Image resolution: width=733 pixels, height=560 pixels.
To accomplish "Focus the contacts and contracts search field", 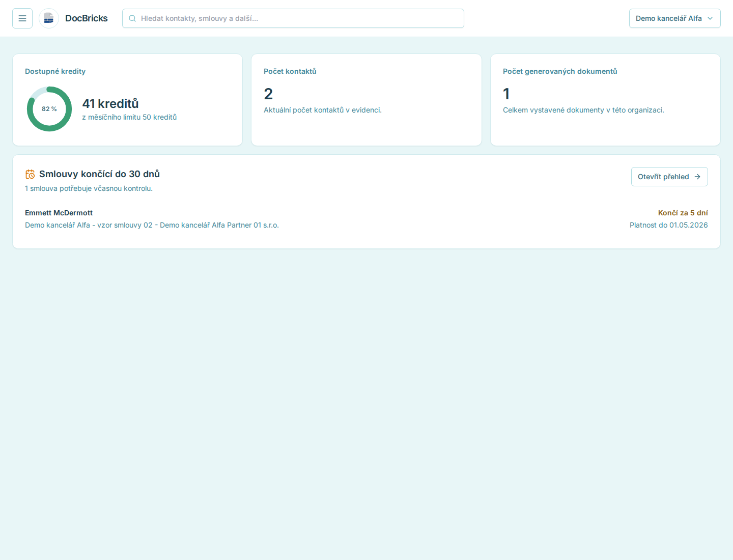I will pyautogui.click(x=293, y=18).
